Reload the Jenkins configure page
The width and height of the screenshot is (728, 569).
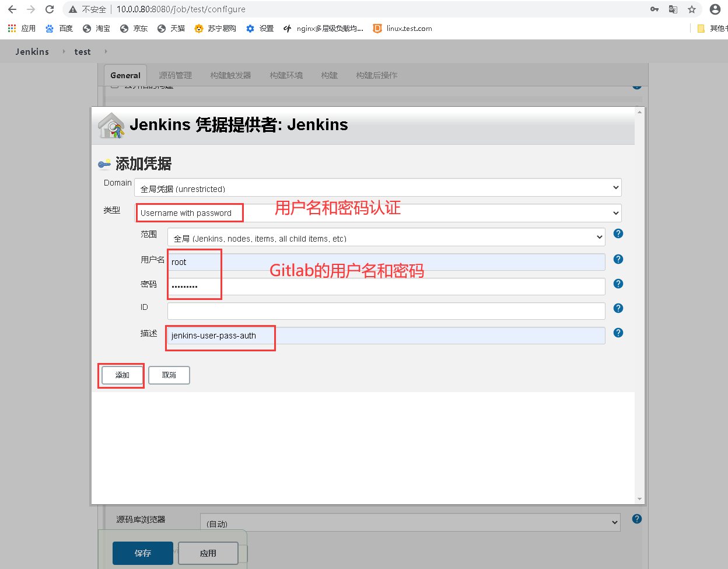click(50, 9)
